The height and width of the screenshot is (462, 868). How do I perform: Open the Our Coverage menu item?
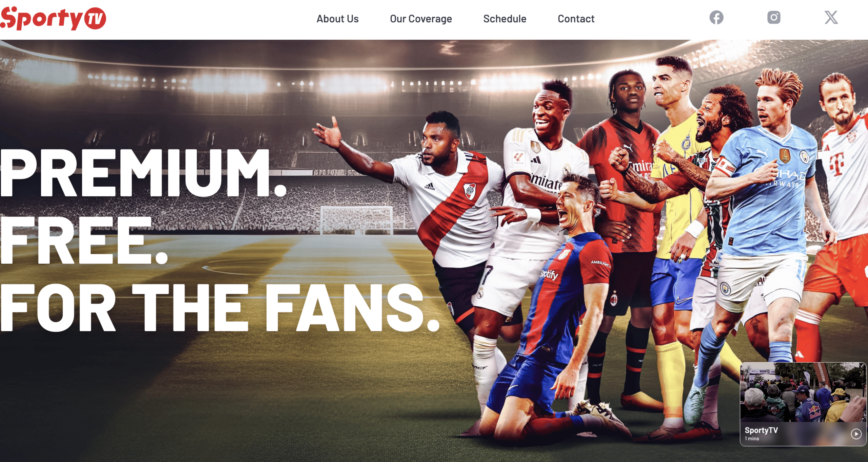(421, 19)
